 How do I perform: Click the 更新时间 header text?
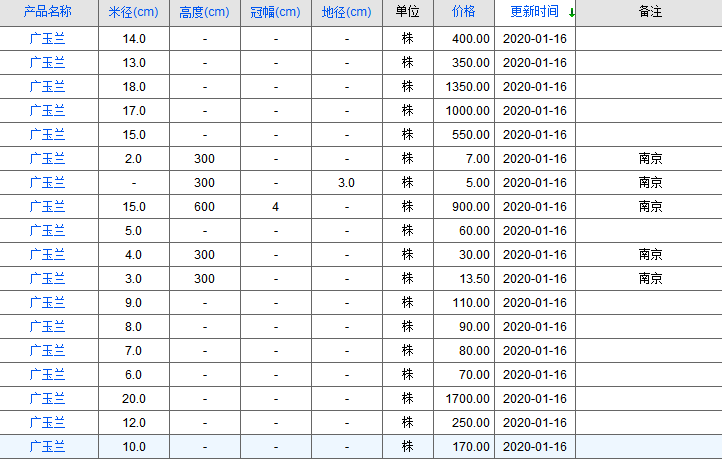coord(534,13)
